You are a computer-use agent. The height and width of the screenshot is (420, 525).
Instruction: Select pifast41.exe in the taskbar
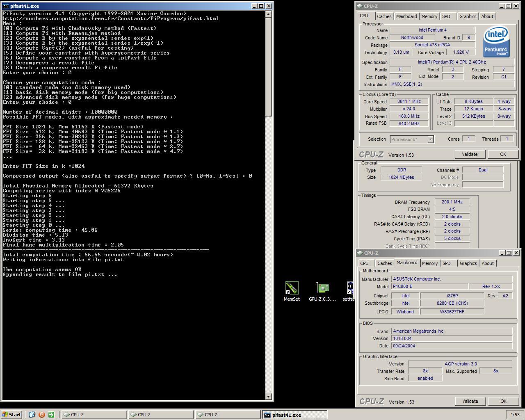[x=294, y=415]
